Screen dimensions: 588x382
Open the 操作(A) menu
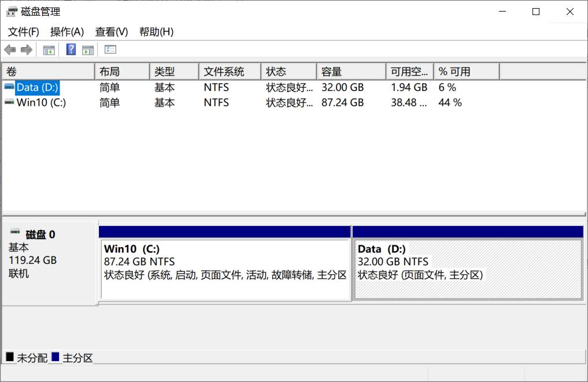pyautogui.click(x=67, y=32)
